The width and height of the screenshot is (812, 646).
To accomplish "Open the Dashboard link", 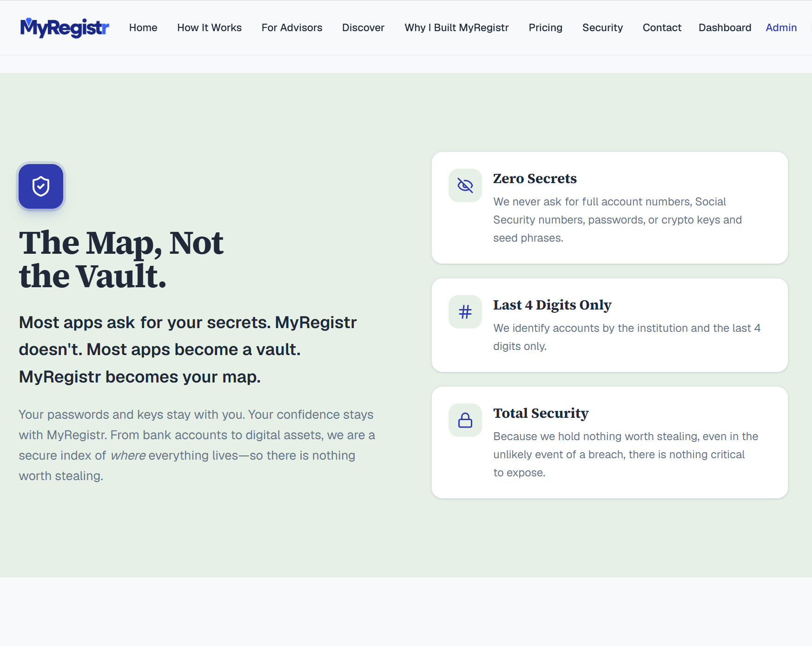I will coord(725,28).
